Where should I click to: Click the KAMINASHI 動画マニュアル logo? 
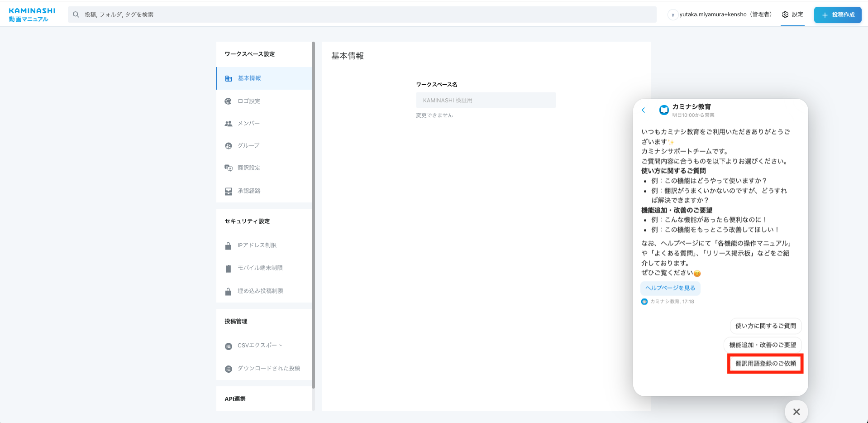point(32,14)
